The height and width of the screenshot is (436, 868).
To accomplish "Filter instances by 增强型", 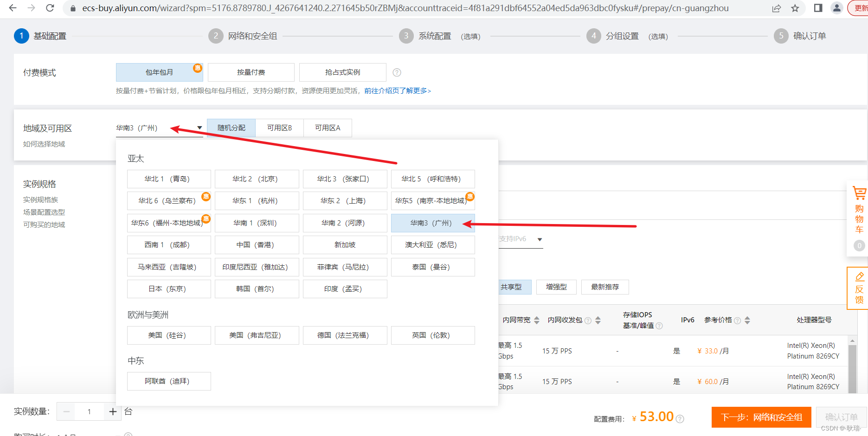I will pyautogui.click(x=556, y=287).
